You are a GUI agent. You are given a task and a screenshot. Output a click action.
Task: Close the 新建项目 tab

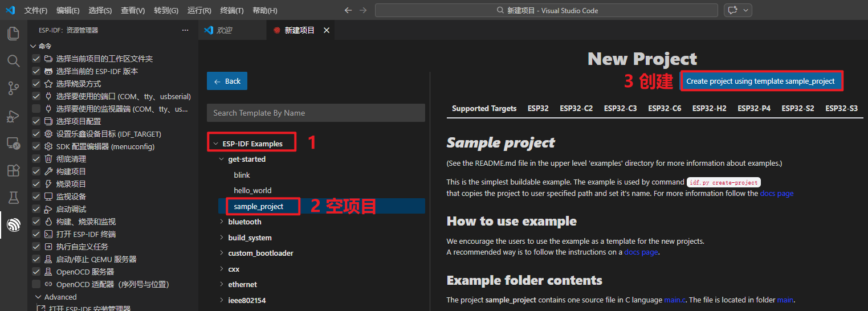pyautogui.click(x=327, y=30)
